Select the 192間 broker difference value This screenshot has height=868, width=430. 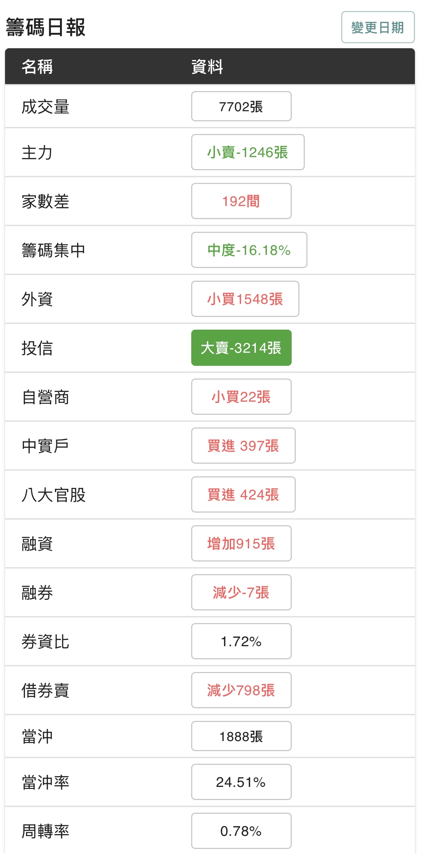click(241, 201)
